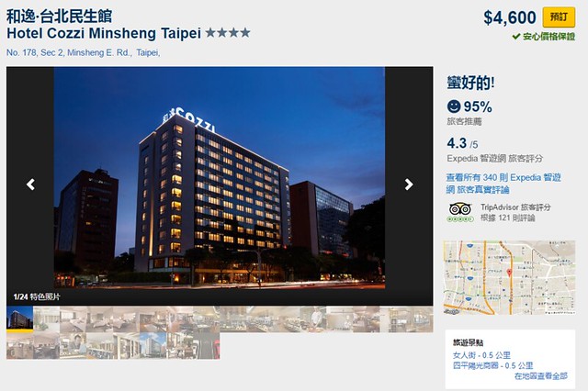Select the daytime building thumbnail in second row
Viewport: 588px width, 391px height.
point(153,346)
